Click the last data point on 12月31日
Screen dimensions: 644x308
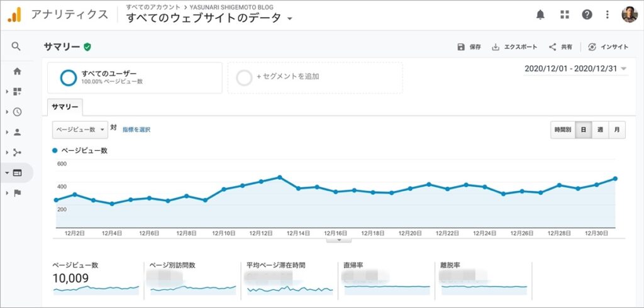pos(615,179)
